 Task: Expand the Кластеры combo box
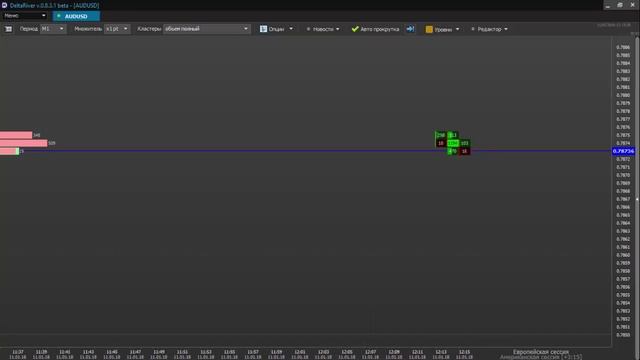(x=207, y=29)
